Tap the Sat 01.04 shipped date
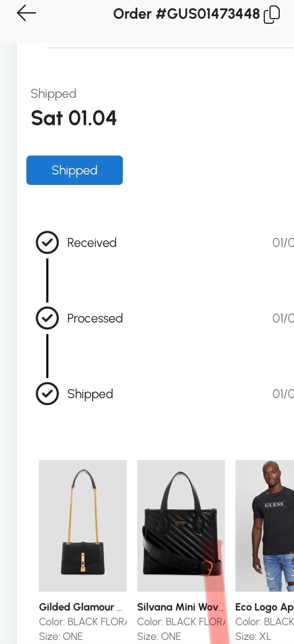294x644 pixels. [74, 118]
